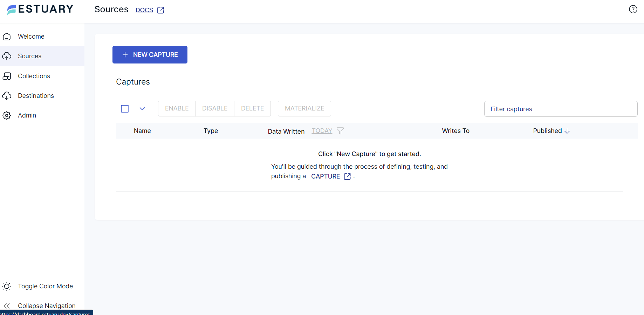Screen dimensions: 644x315
Task: Sort by Name column header
Action: tap(142, 131)
